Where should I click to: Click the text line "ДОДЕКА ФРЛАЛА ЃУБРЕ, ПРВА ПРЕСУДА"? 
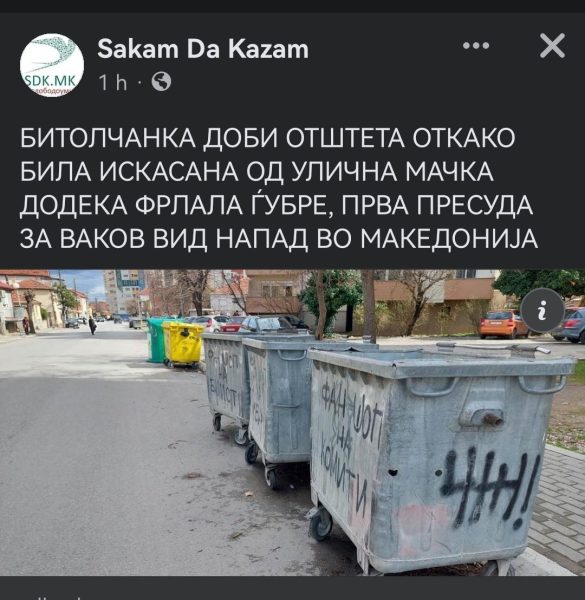276,205
